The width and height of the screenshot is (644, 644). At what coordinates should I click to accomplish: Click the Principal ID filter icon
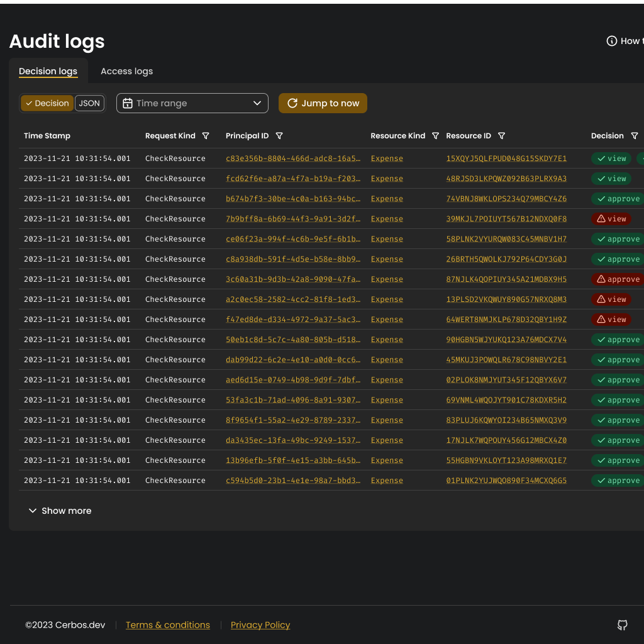279,136
